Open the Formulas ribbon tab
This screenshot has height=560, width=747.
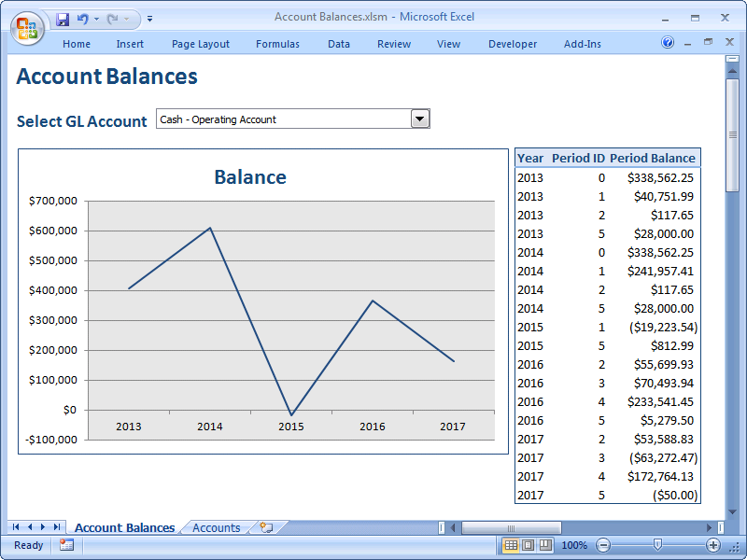(277, 44)
